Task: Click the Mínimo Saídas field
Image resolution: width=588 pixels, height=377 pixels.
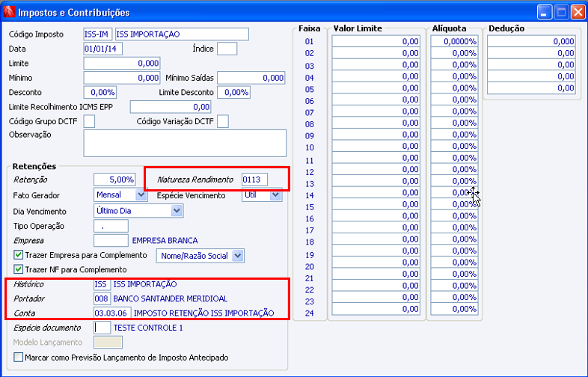Action: pyautogui.click(x=251, y=78)
